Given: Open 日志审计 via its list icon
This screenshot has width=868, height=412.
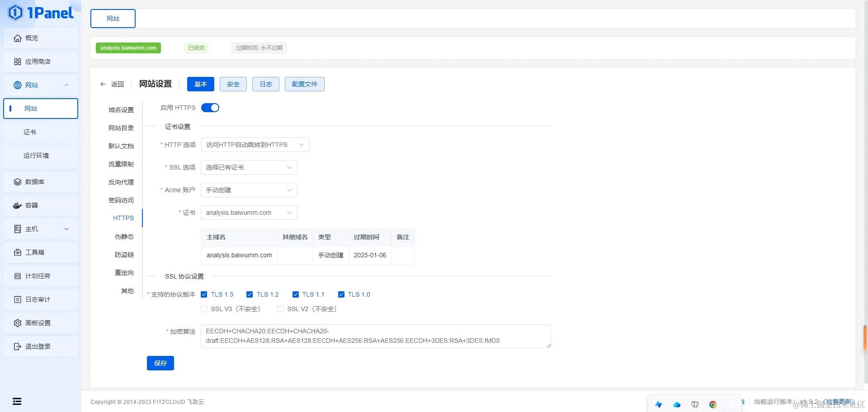Looking at the screenshot, I should 18,299.
